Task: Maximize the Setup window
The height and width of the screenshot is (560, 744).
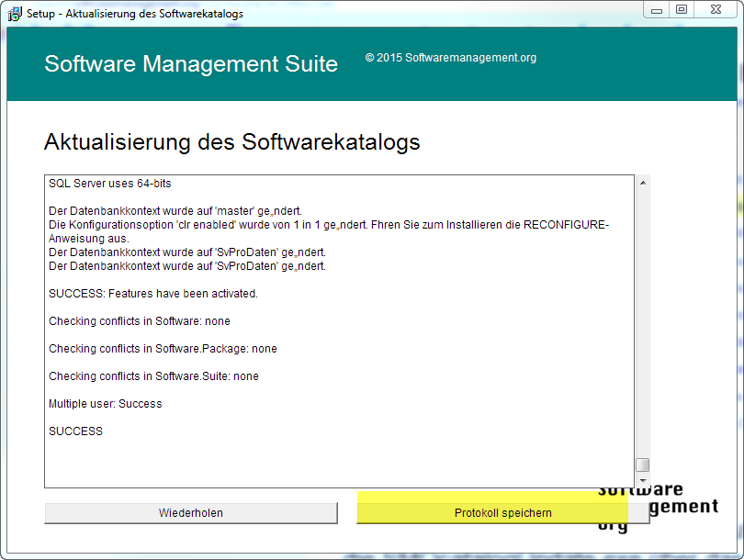Action: pos(681,10)
